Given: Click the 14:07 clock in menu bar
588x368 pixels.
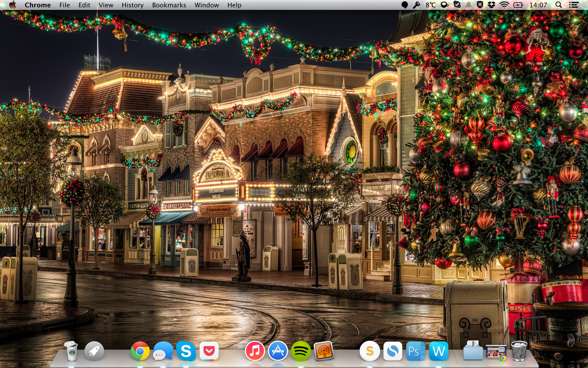Looking at the screenshot, I should 538,5.
